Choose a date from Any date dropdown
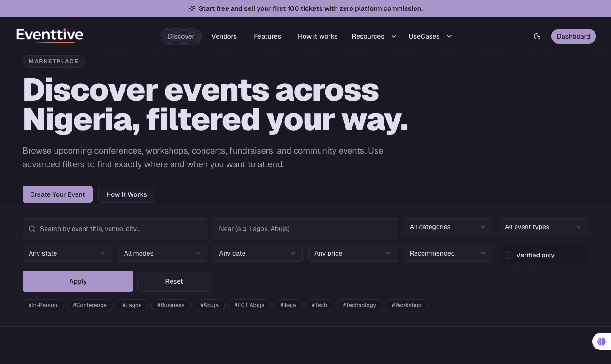The image size is (611, 364). click(x=258, y=253)
